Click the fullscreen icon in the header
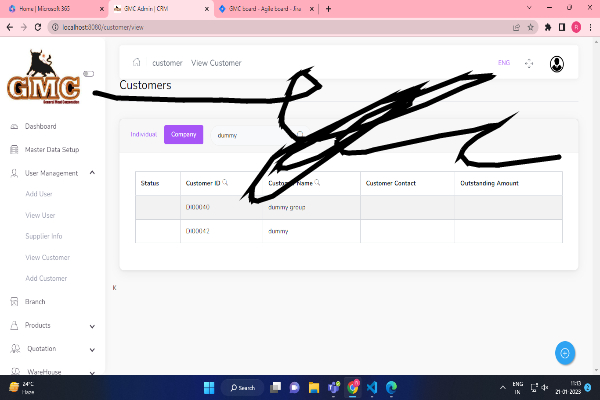The height and width of the screenshot is (400, 600). point(529,64)
